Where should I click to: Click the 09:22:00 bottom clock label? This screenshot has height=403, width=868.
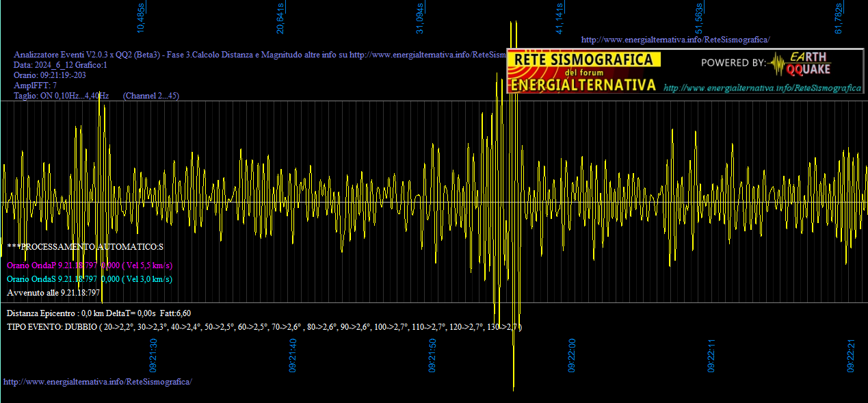[573, 355]
